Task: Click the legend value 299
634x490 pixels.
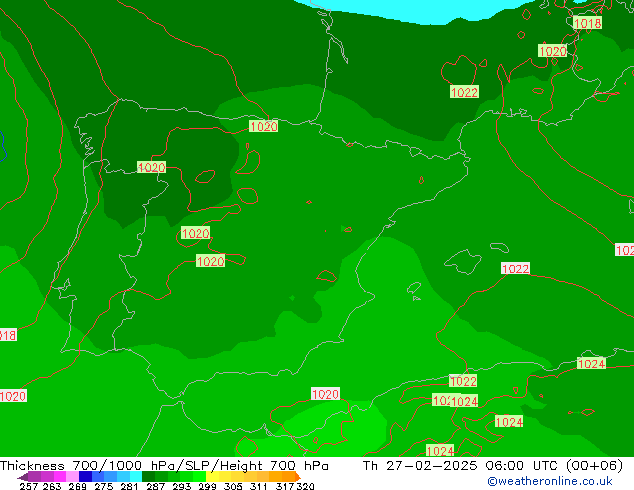Action: [x=207, y=486]
